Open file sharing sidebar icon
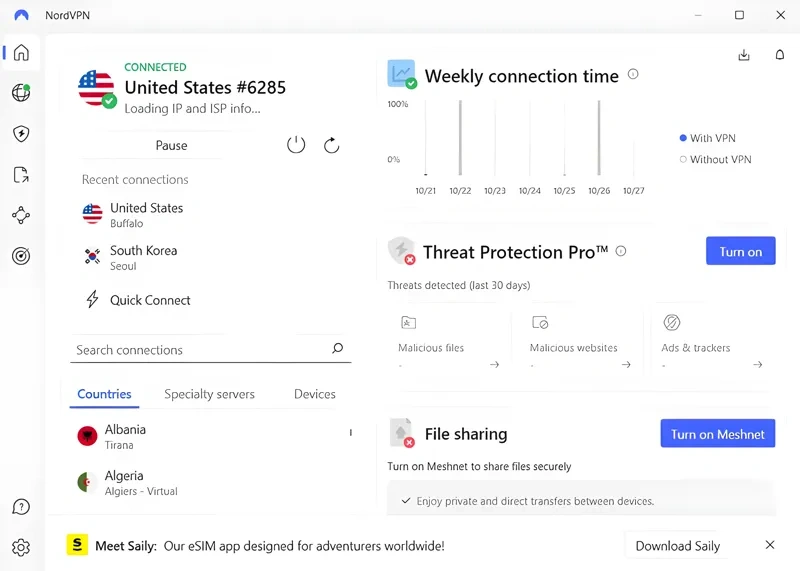This screenshot has width=800, height=571. coord(21,175)
